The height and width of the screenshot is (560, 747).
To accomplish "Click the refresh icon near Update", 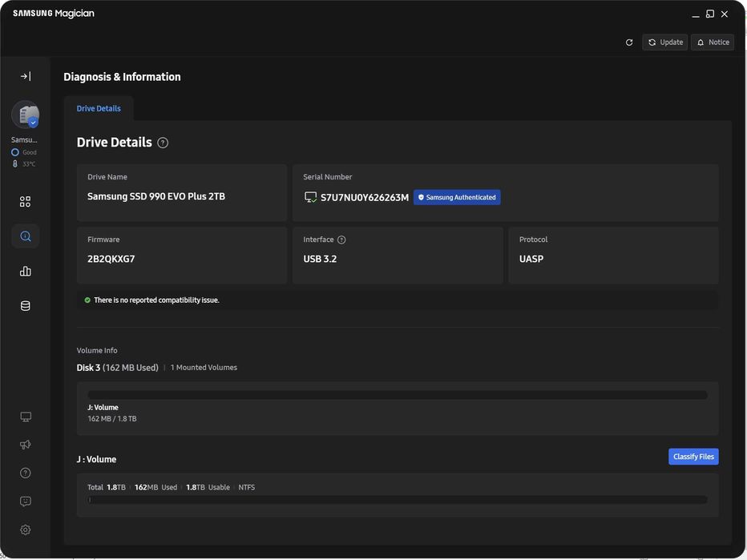I will click(629, 42).
